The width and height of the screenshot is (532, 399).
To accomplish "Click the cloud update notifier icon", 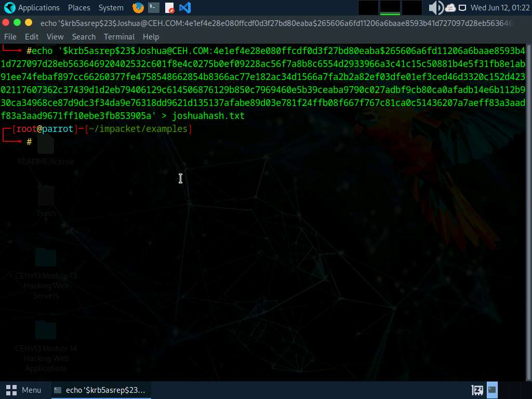I will (450, 8).
